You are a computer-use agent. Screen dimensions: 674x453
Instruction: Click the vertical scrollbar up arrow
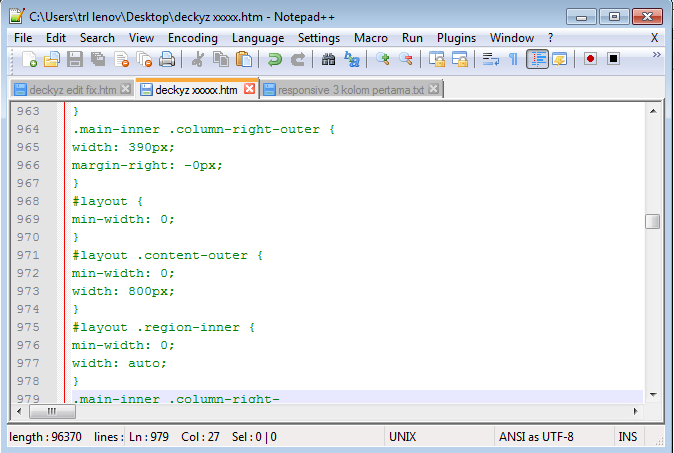653,111
